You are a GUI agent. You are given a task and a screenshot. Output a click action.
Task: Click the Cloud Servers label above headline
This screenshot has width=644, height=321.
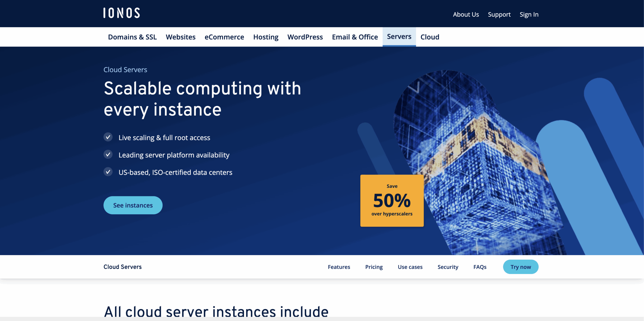(x=125, y=70)
